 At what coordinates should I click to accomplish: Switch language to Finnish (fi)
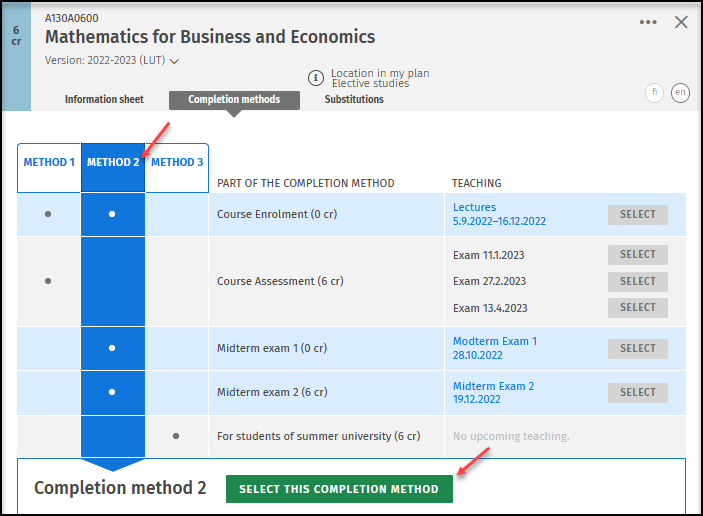click(654, 93)
